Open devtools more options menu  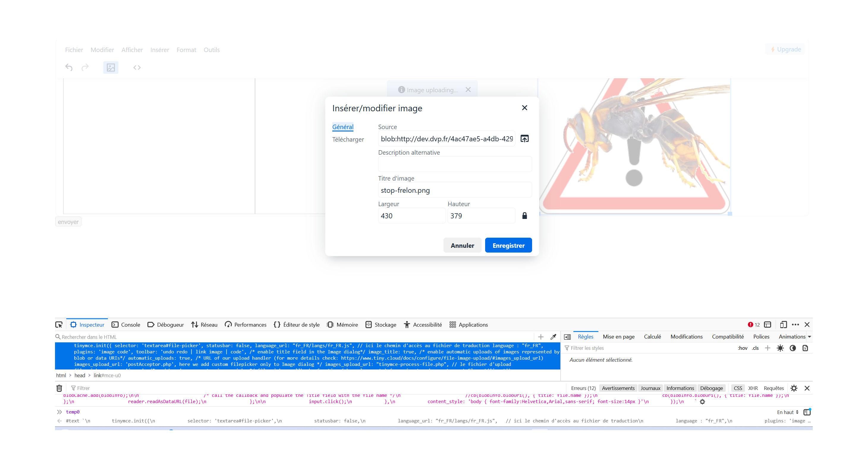(x=795, y=325)
